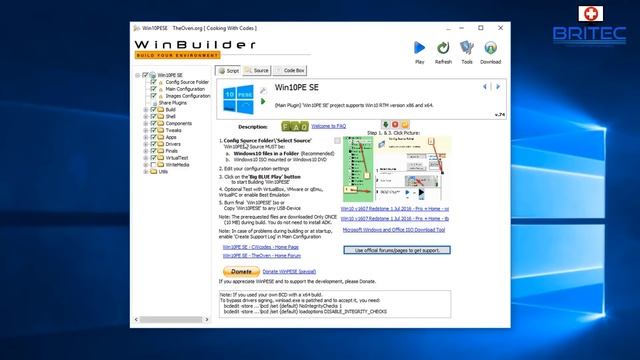Open Microsoft Windows and Office ISO Download Tool link
The height and width of the screenshot is (360, 640).
point(393,230)
